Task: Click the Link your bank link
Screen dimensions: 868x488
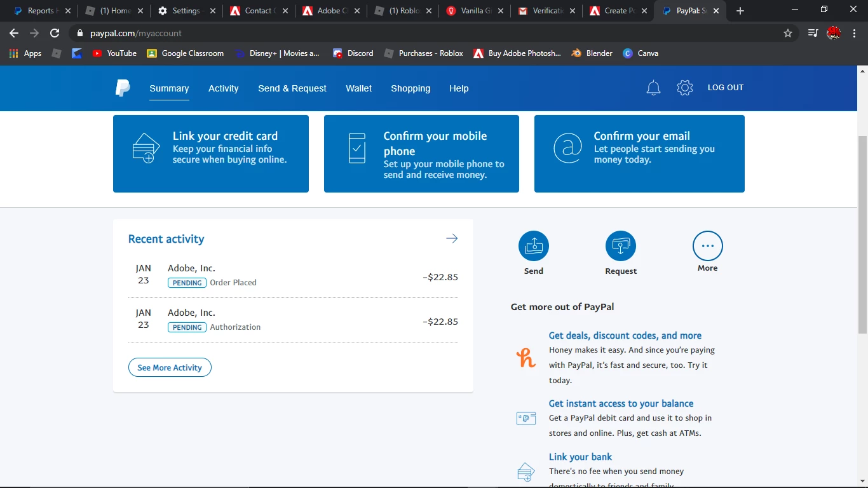Action: click(581, 457)
